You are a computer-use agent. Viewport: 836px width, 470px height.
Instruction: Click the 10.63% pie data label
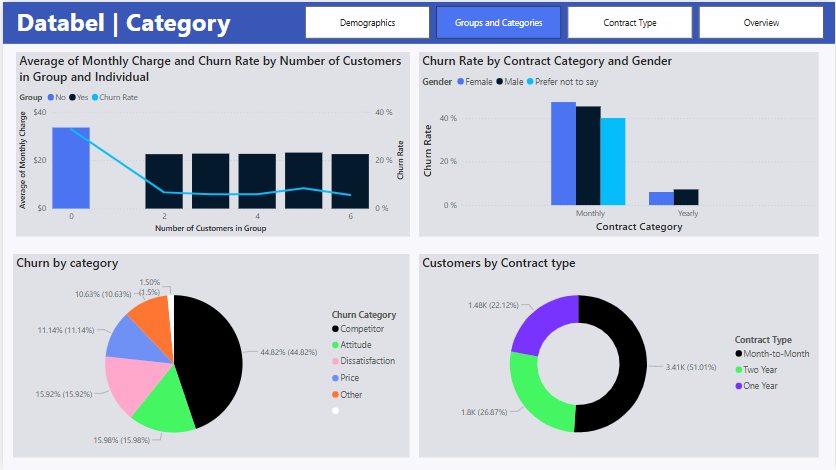point(103,294)
